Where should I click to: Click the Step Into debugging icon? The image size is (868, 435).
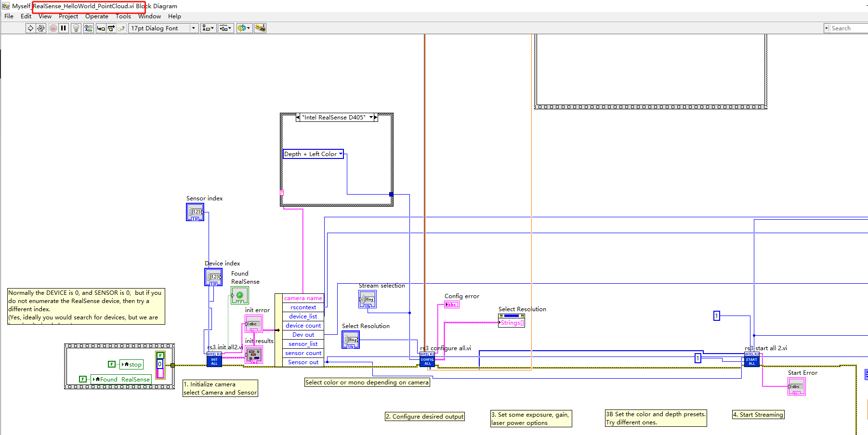pyautogui.click(x=101, y=28)
